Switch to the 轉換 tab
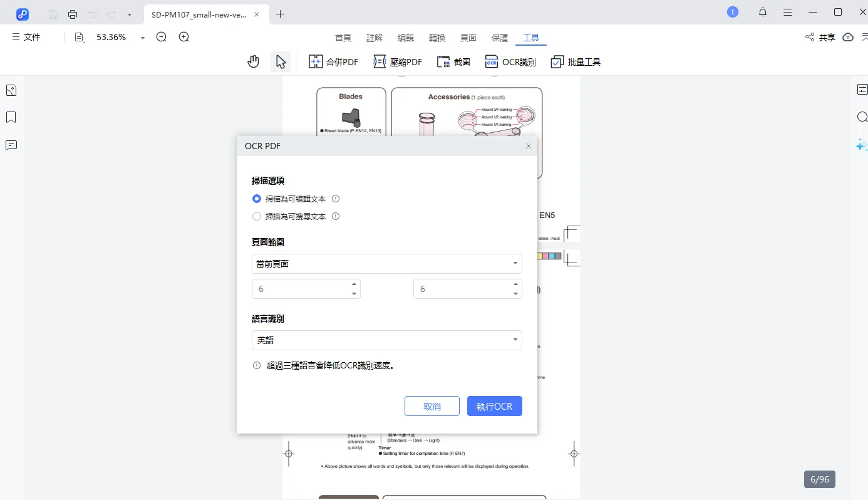 pyautogui.click(x=437, y=38)
